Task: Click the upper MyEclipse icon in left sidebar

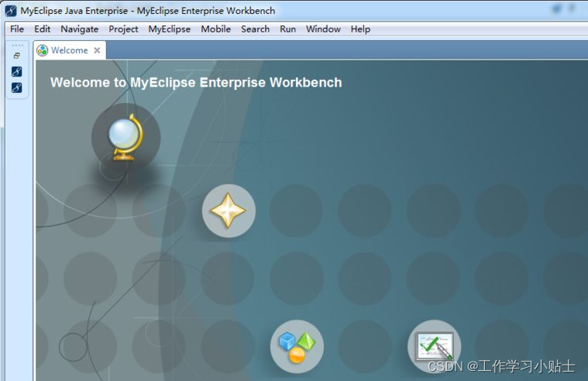Action: click(16, 71)
